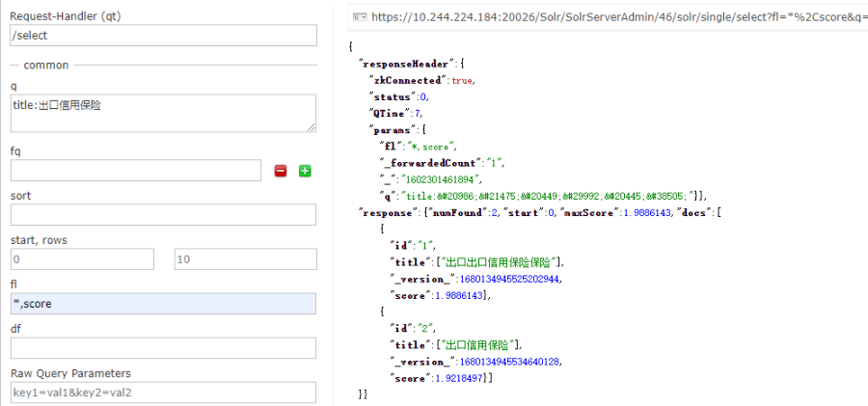Click the q query textarea
868x406 pixels.
pos(163,113)
